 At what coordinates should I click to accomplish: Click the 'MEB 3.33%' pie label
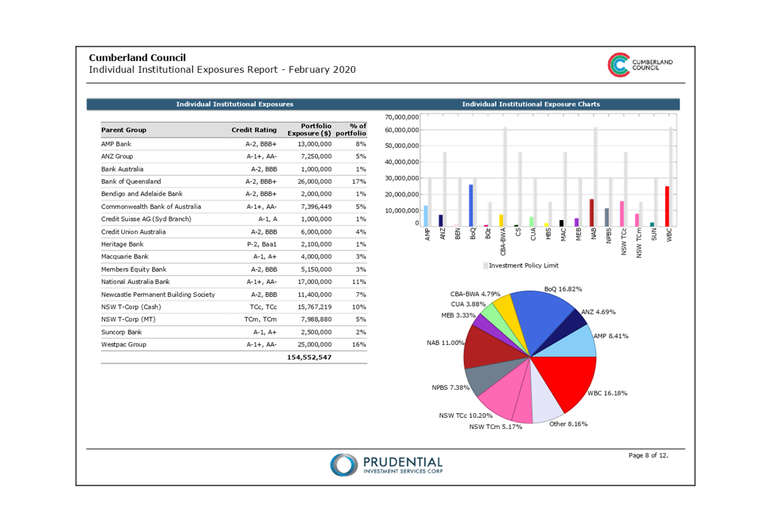(x=458, y=315)
